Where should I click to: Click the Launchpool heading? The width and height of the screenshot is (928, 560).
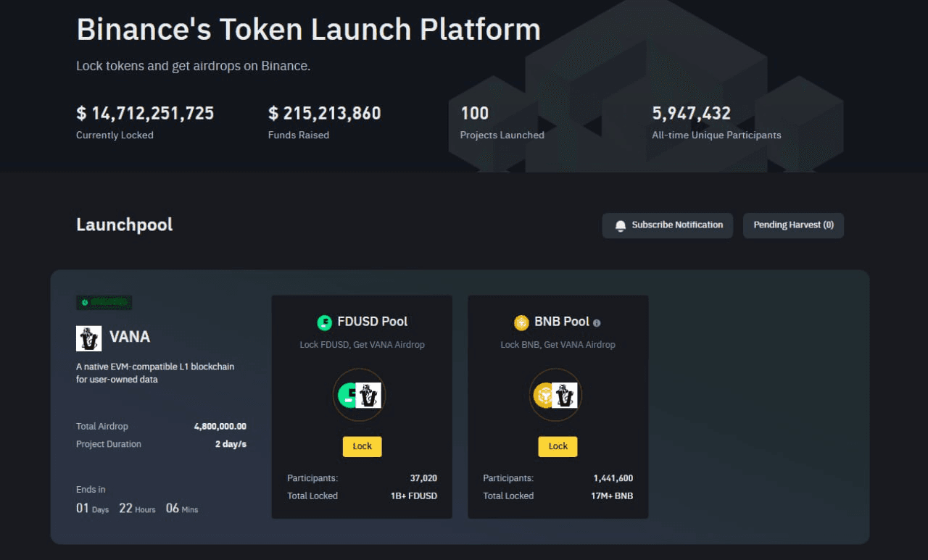[124, 225]
